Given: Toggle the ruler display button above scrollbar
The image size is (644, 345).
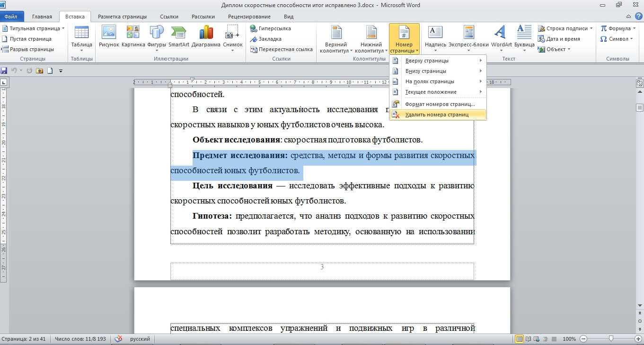Looking at the screenshot, I should 640,83.
